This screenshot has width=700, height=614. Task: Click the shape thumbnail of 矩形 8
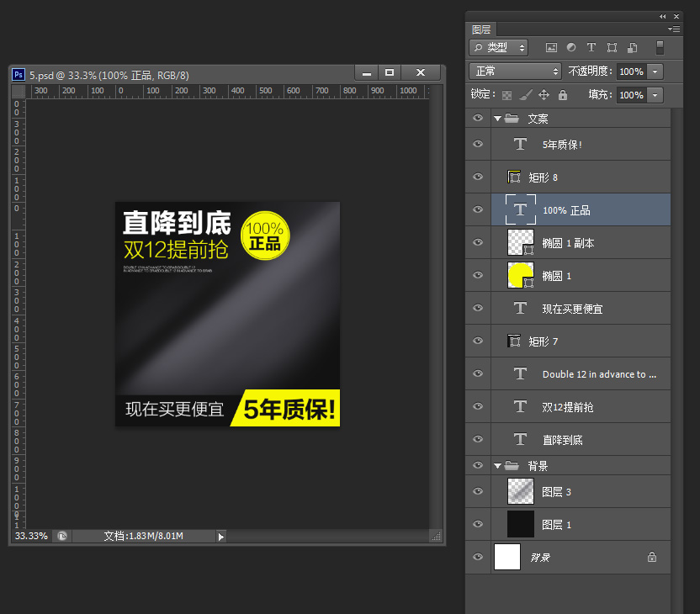coord(514,177)
